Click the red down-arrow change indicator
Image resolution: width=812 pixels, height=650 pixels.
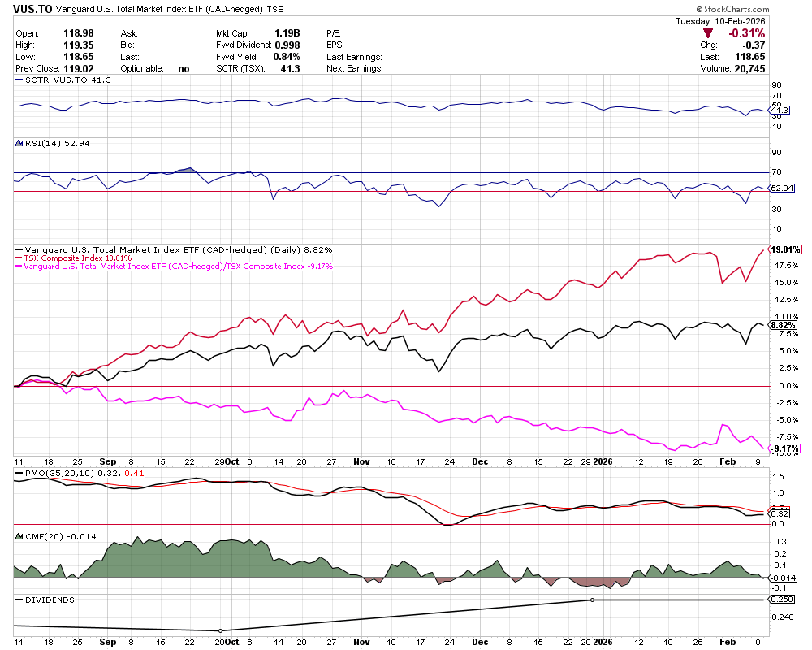(x=708, y=34)
